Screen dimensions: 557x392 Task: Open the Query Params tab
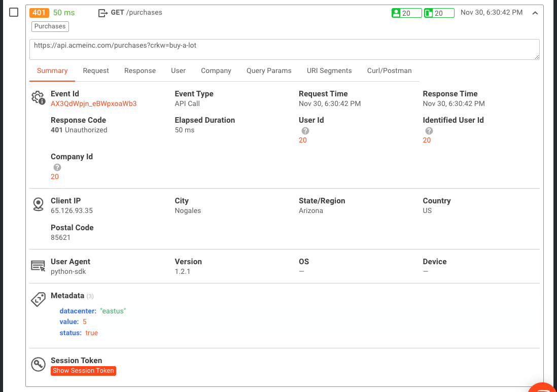[x=269, y=70]
